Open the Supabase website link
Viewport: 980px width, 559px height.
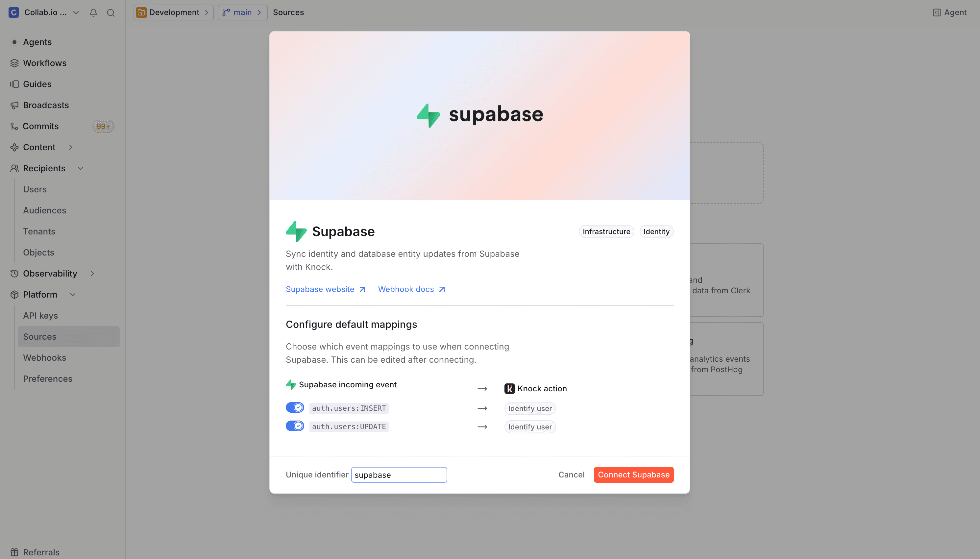(321, 289)
